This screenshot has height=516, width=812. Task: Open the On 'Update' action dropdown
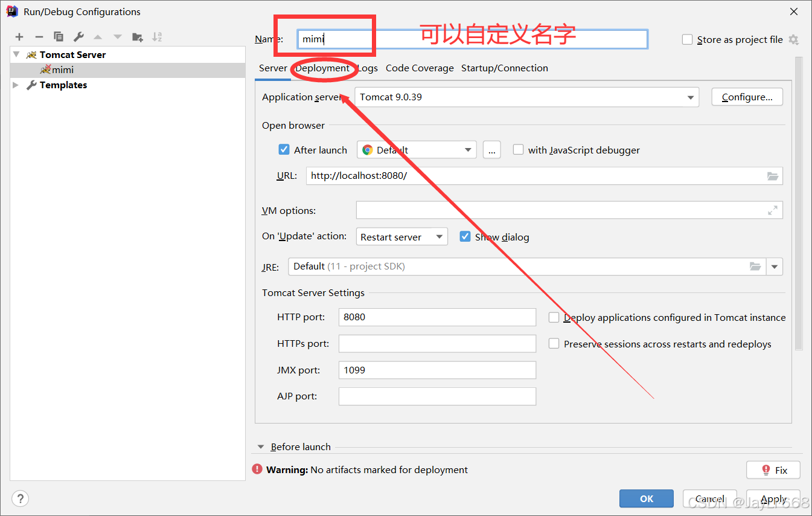click(401, 237)
